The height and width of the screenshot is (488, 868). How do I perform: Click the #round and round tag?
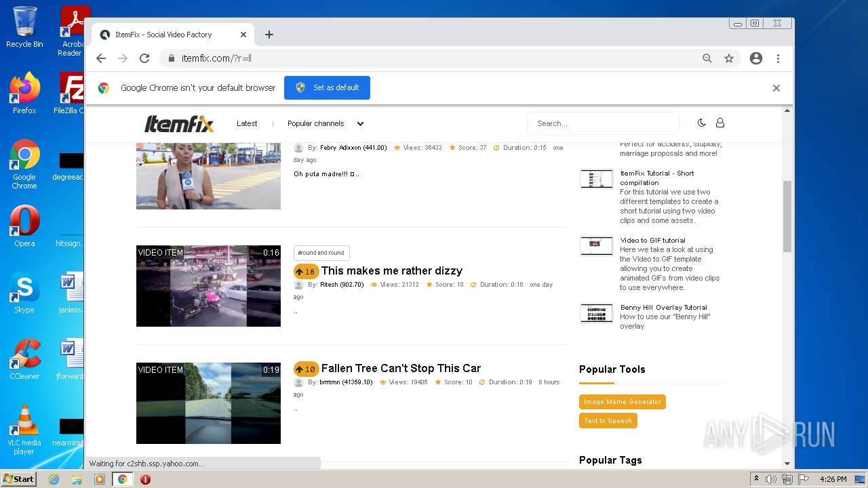point(321,253)
